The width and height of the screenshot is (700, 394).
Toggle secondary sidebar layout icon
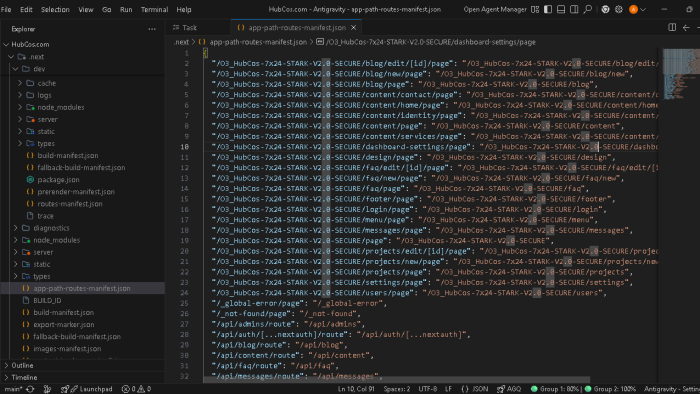574,9
